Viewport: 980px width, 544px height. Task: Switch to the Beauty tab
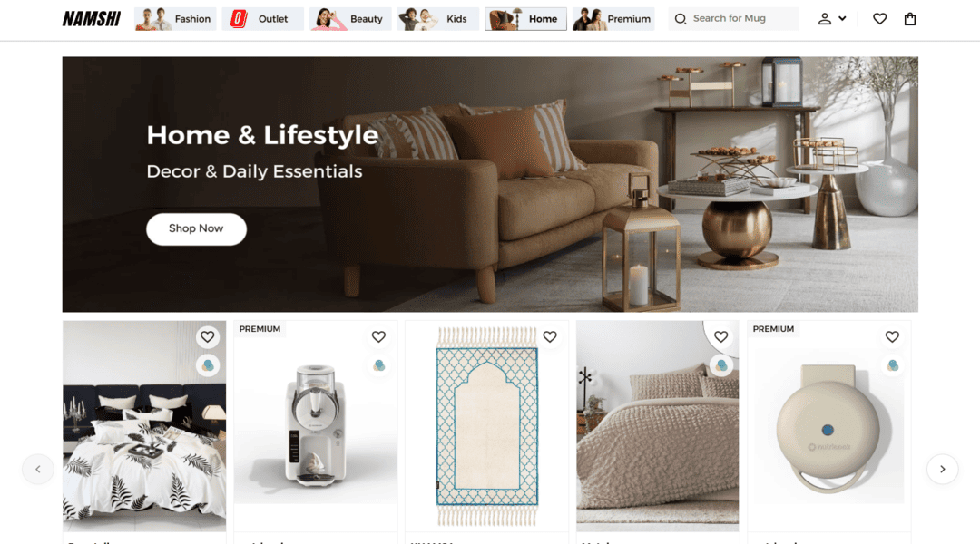(350, 19)
